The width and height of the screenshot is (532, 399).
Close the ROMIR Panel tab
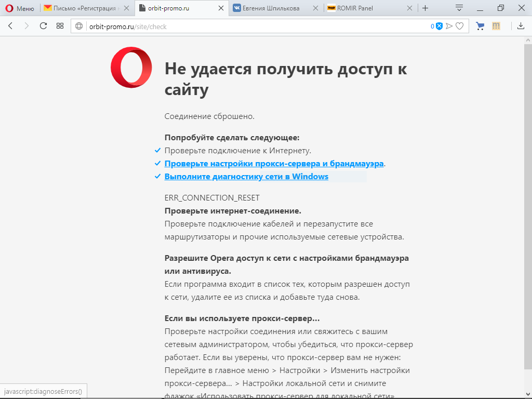tap(409, 8)
